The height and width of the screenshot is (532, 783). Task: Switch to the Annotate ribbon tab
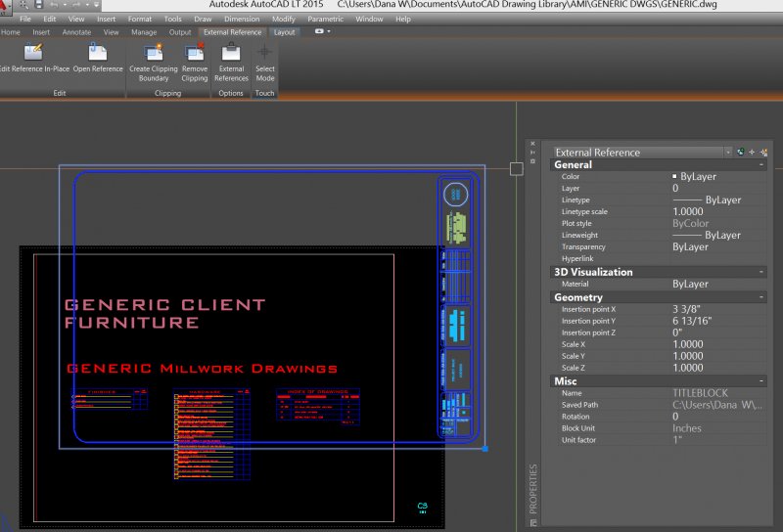click(x=76, y=32)
